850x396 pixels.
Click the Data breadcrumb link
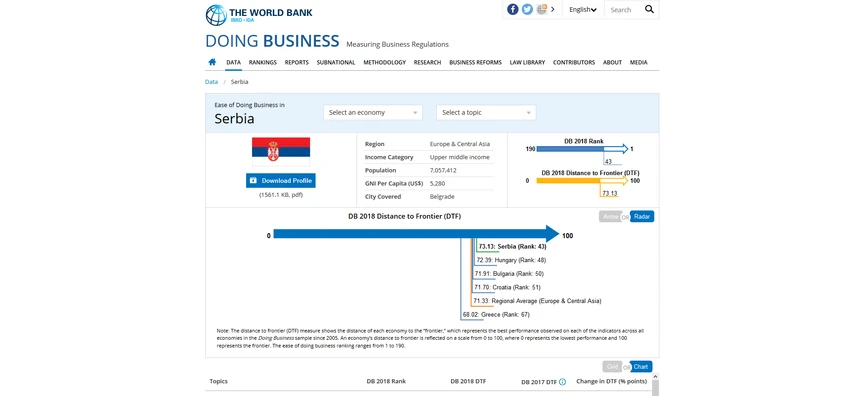click(x=211, y=82)
